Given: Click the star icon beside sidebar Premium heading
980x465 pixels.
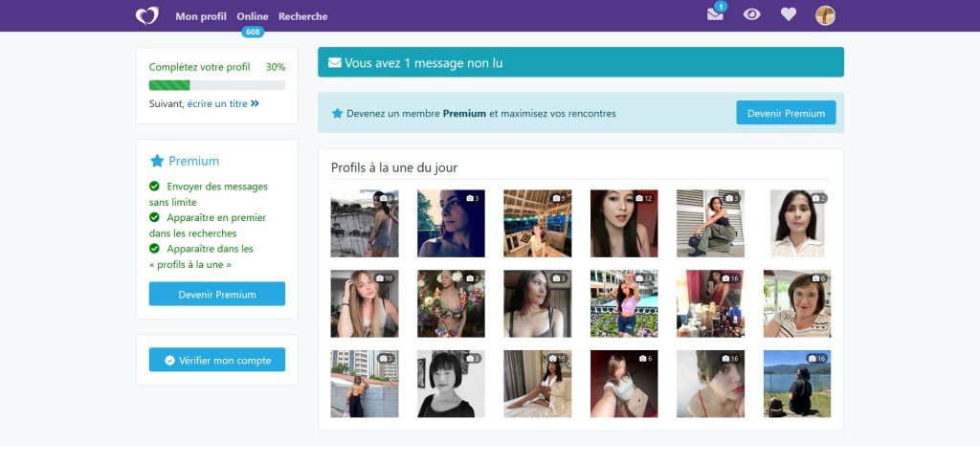Looking at the screenshot, I should click(x=157, y=161).
